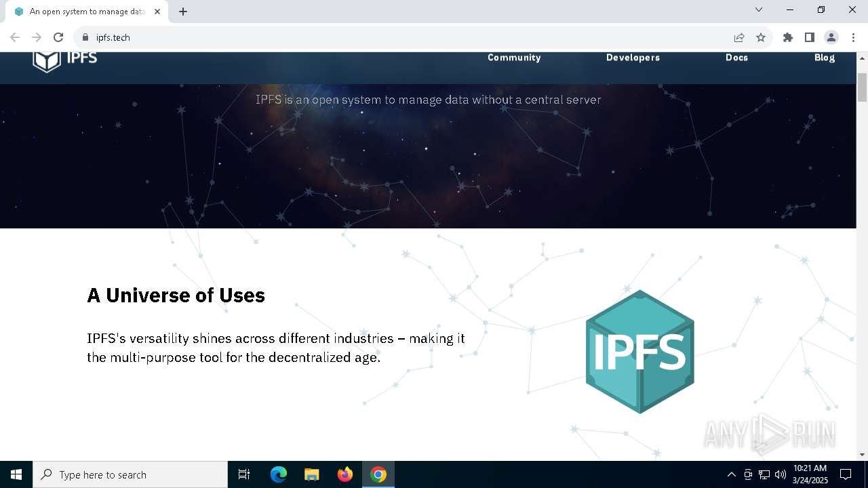Open the Docs menu item
Image resolution: width=868 pixels, height=488 pixels.
click(736, 58)
